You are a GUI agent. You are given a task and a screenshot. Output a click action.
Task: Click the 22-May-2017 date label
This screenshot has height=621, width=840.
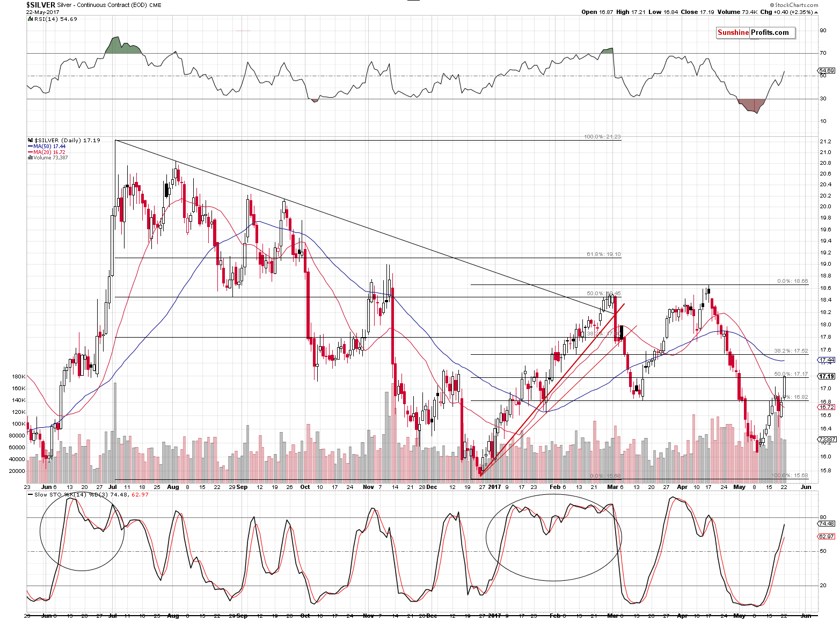click(41, 12)
